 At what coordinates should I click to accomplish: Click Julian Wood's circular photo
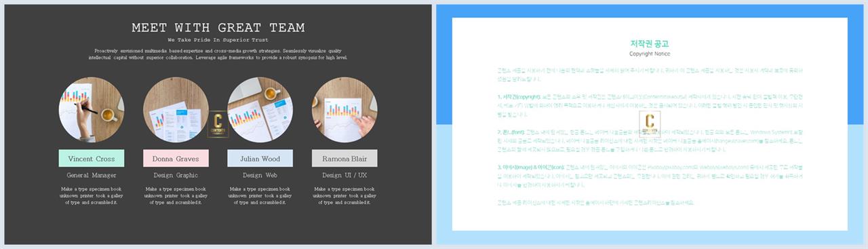(260, 109)
